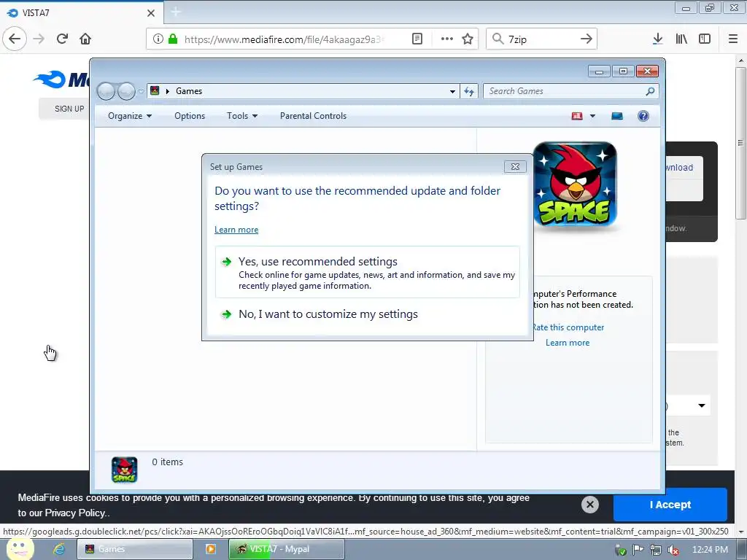Open the browser home page
This screenshot has height=560, width=747.
click(x=85, y=39)
